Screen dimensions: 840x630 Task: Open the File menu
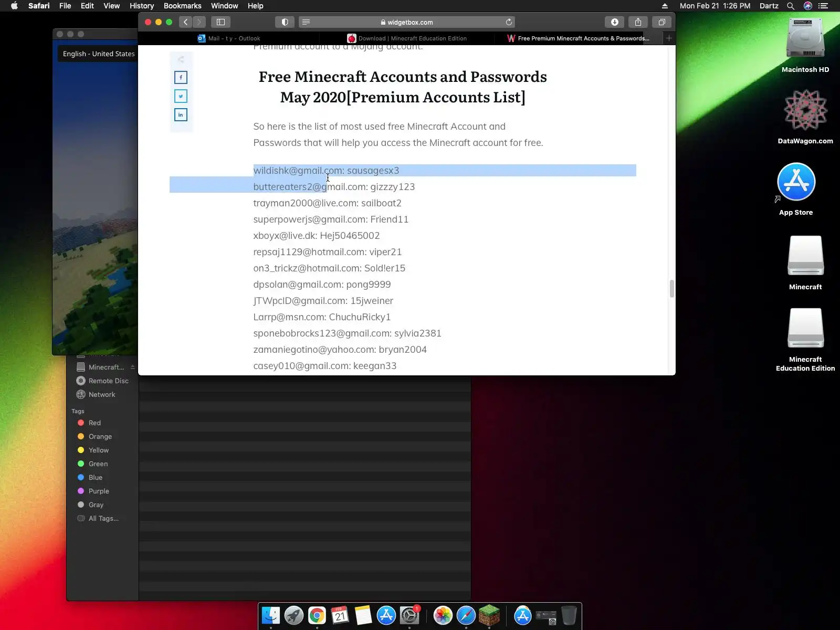[x=65, y=6]
